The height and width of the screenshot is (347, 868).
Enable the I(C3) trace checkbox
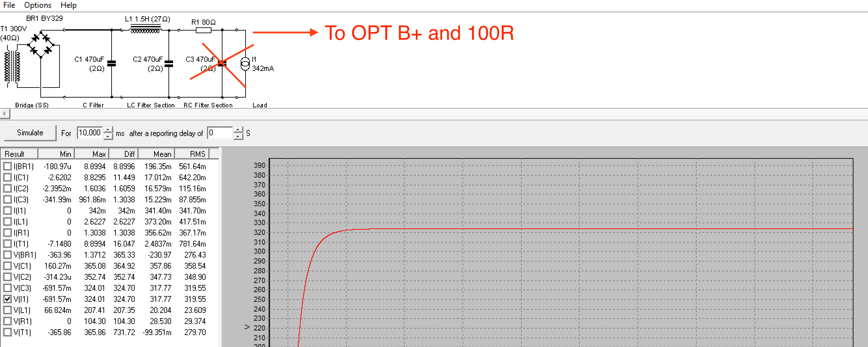tap(7, 200)
